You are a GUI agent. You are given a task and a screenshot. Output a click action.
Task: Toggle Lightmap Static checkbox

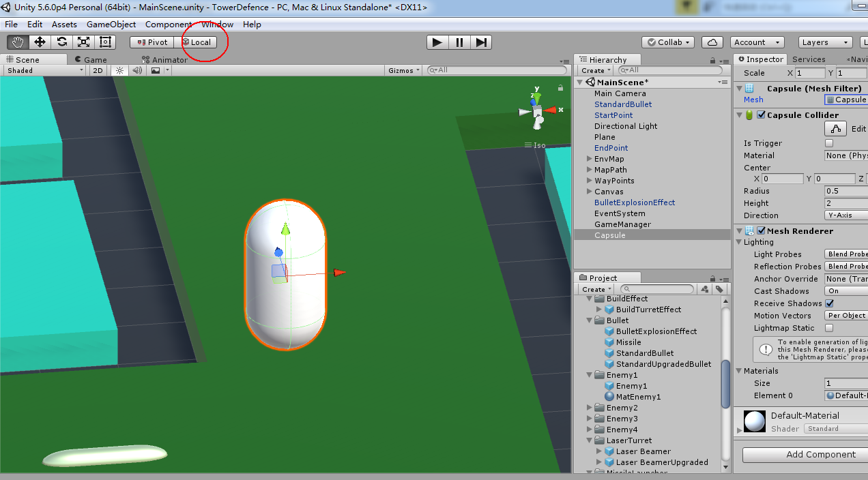pyautogui.click(x=829, y=328)
